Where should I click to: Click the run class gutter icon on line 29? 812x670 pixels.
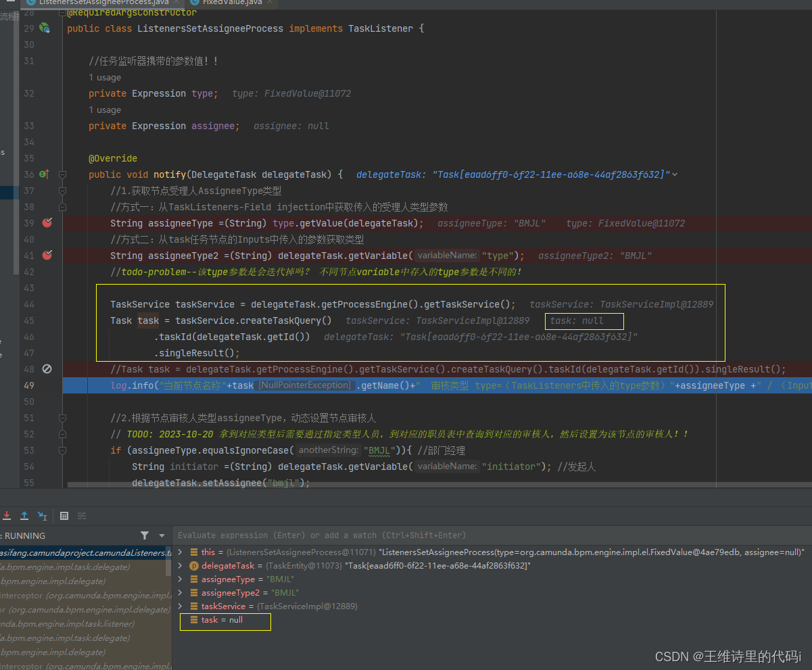click(43, 28)
